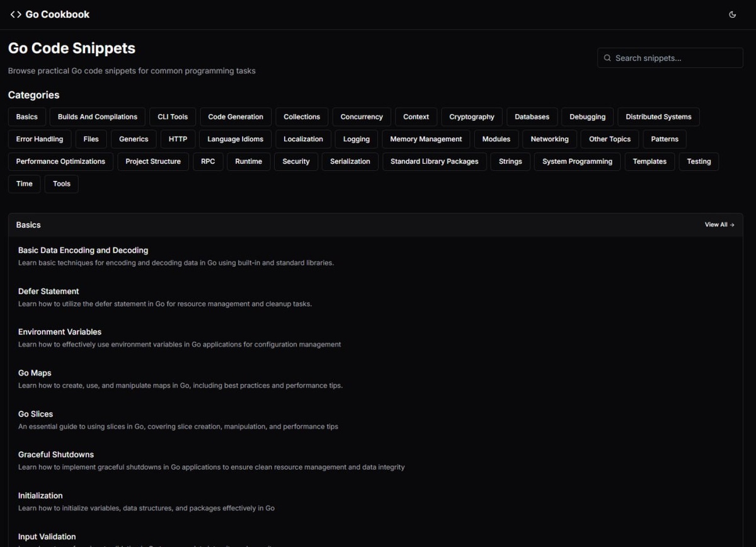The width and height of the screenshot is (756, 547).
Task: Choose the Logging category
Action: pyautogui.click(x=357, y=139)
